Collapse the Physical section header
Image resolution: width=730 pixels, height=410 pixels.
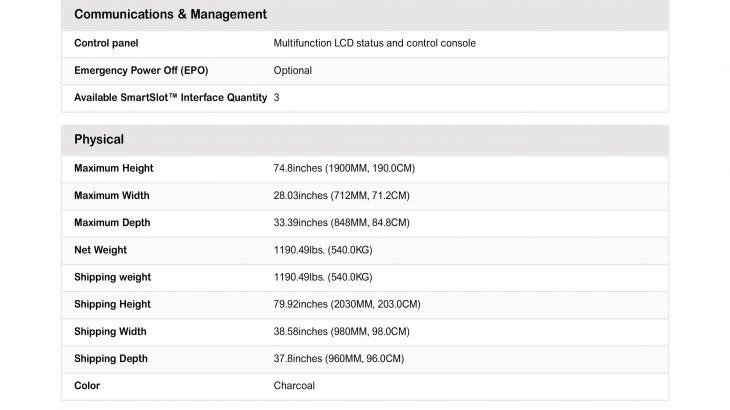365,140
